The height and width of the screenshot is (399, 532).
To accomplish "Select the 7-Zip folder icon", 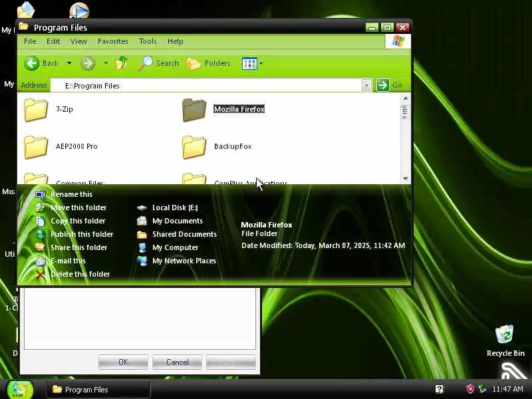I will coord(36,110).
